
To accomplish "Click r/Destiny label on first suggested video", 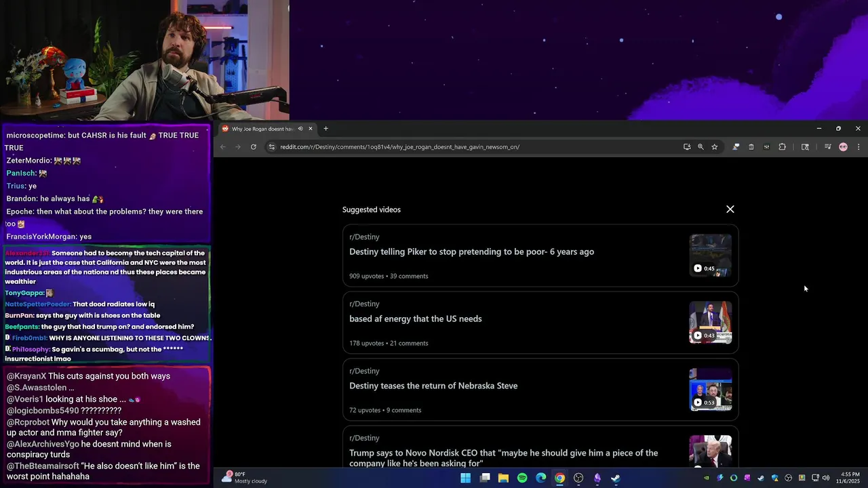I will tap(364, 237).
